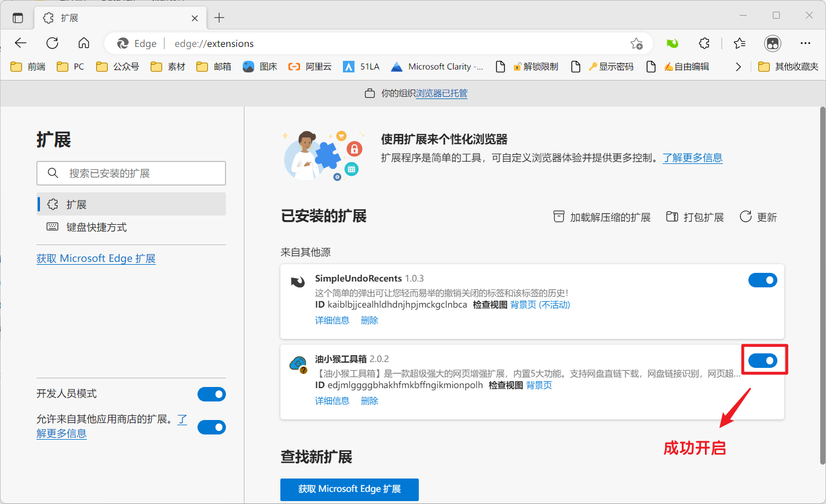Viewport: 826px width, 504px height.
Task: Open the Settings and more menu icon
Action: 806,43
